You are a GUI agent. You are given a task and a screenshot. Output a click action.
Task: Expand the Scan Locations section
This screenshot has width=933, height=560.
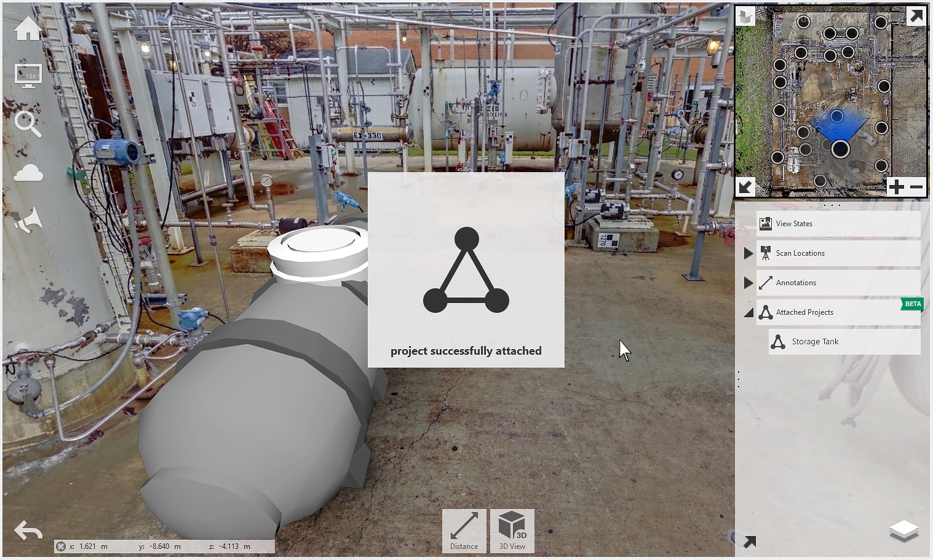tap(748, 253)
